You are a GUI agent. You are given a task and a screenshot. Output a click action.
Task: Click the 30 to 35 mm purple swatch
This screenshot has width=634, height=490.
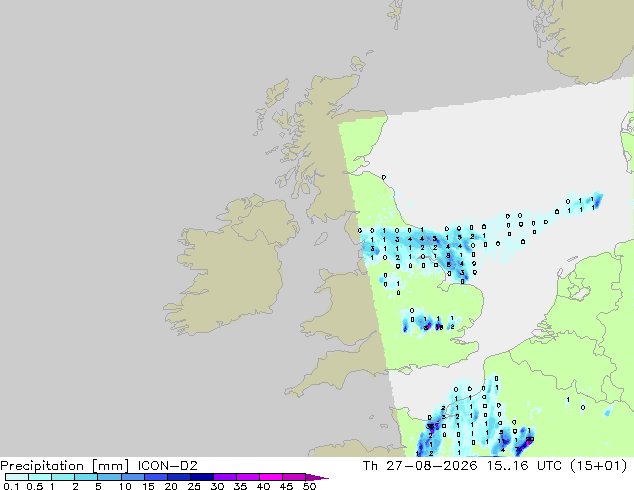point(225,477)
